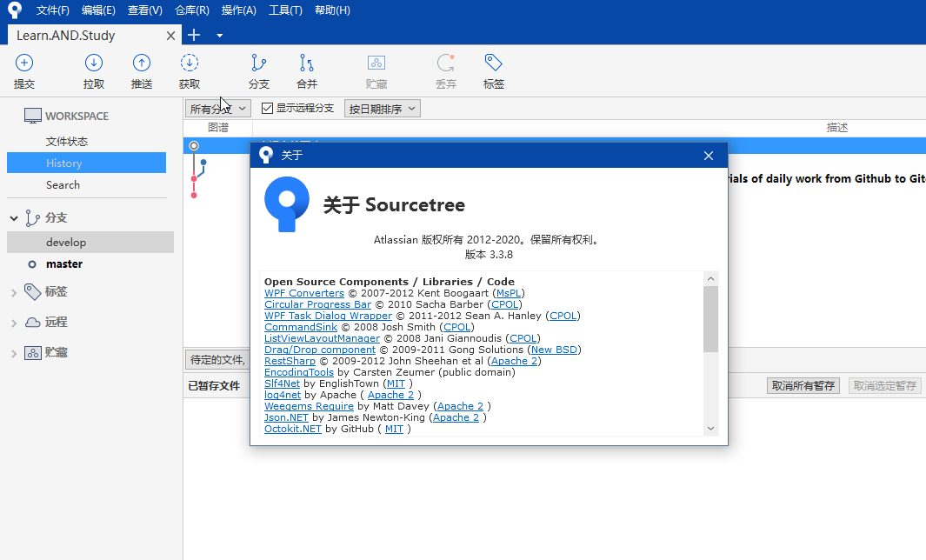The width and height of the screenshot is (926, 560).
Task: Open the 查看(V) menu
Action: [144, 10]
